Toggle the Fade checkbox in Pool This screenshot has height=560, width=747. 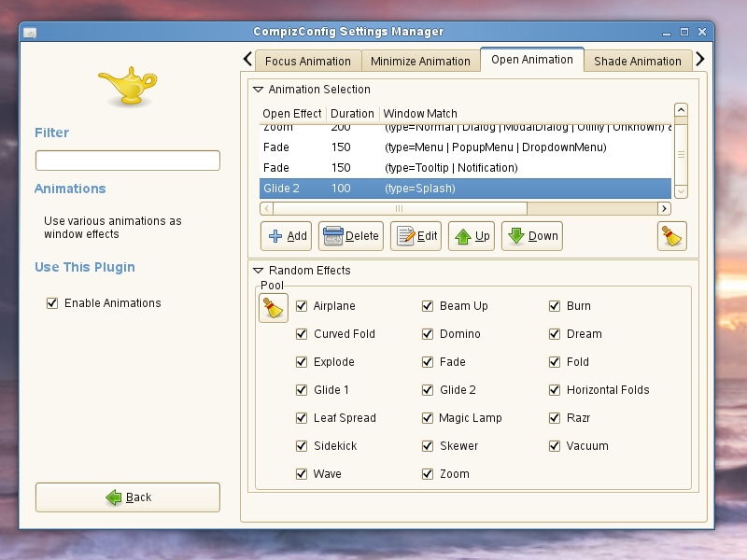click(x=428, y=362)
